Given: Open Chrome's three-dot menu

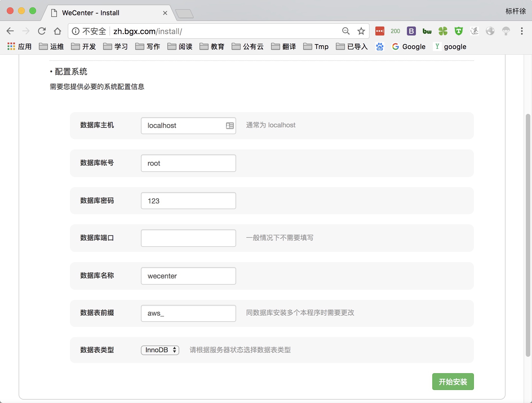Looking at the screenshot, I should click(522, 31).
